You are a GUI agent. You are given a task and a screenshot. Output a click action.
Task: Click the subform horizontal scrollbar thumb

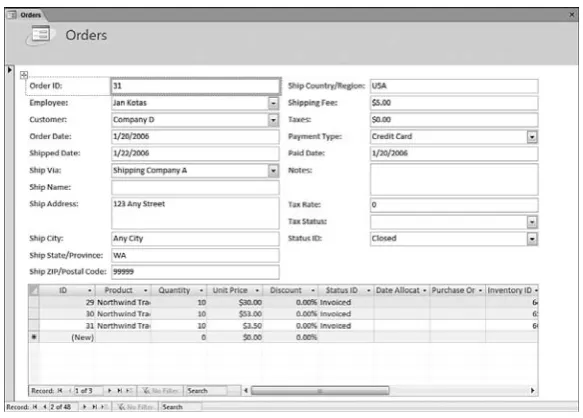tap(320, 390)
